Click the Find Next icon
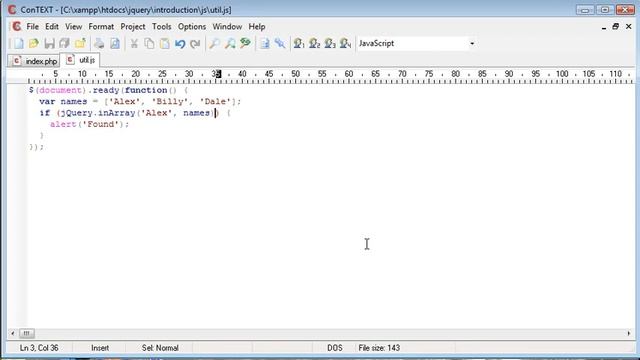The height and width of the screenshot is (360, 640). click(x=230, y=43)
